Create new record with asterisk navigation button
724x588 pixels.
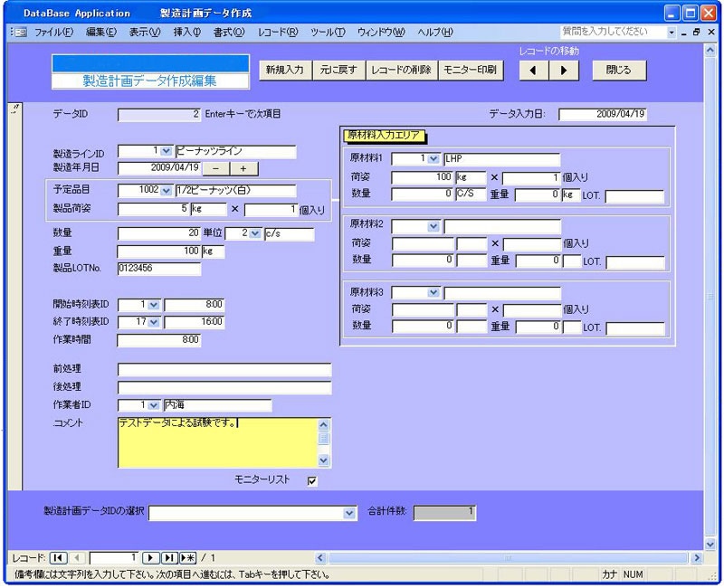(x=187, y=558)
